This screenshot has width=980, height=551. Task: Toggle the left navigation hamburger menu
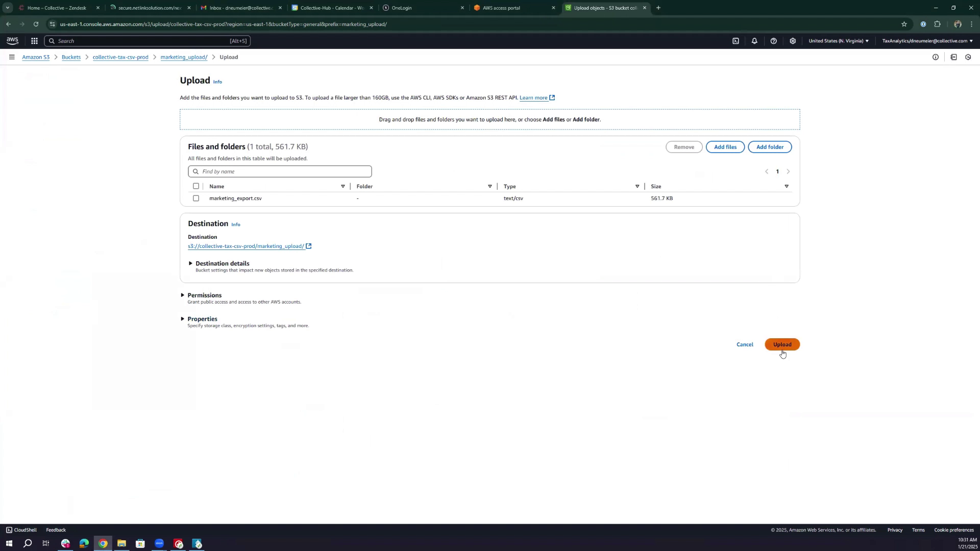(x=11, y=57)
